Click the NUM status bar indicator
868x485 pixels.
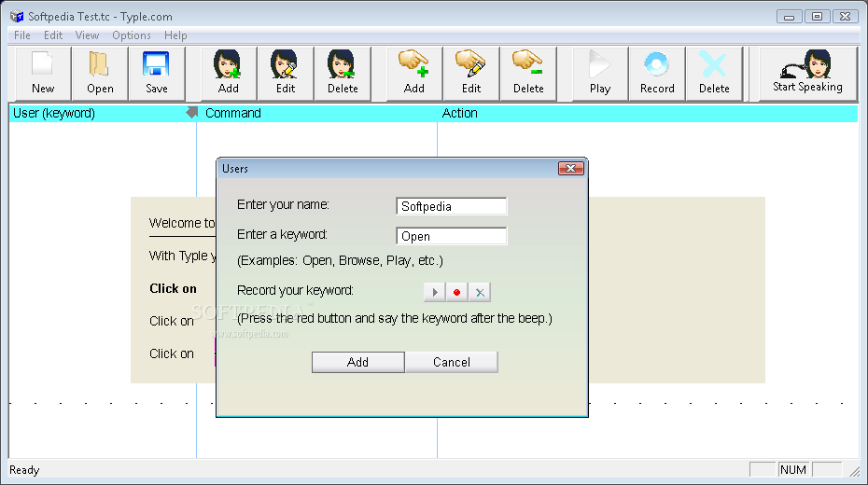point(793,469)
